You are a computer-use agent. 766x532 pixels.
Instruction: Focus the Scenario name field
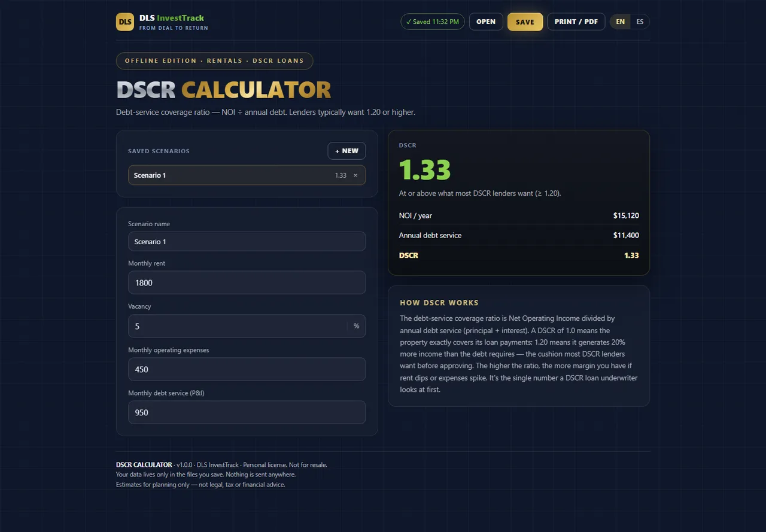point(247,242)
